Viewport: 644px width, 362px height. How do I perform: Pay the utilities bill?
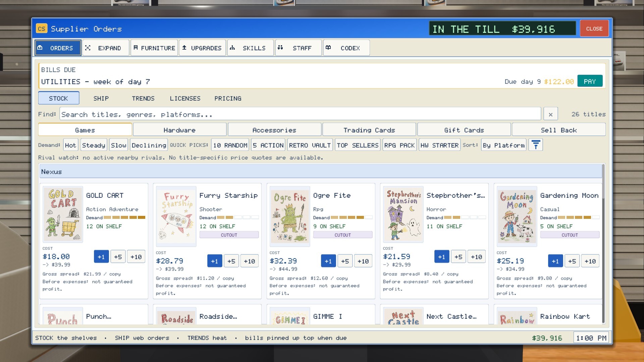pos(590,81)
